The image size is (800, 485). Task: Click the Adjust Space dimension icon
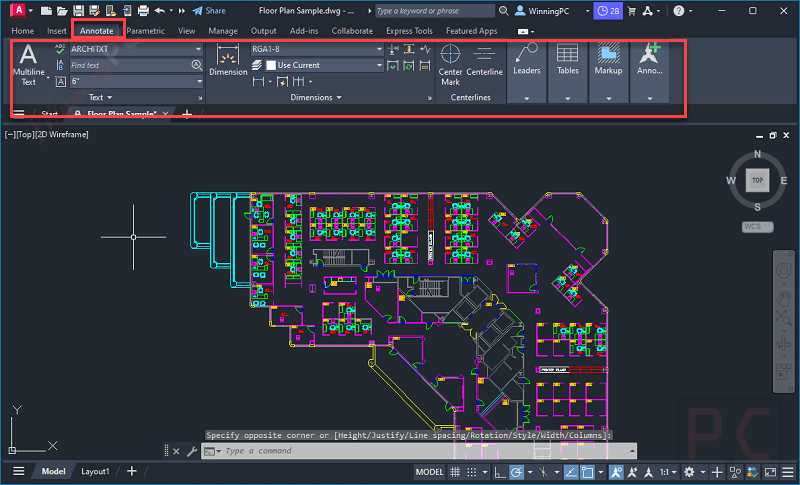pos(409,49)
